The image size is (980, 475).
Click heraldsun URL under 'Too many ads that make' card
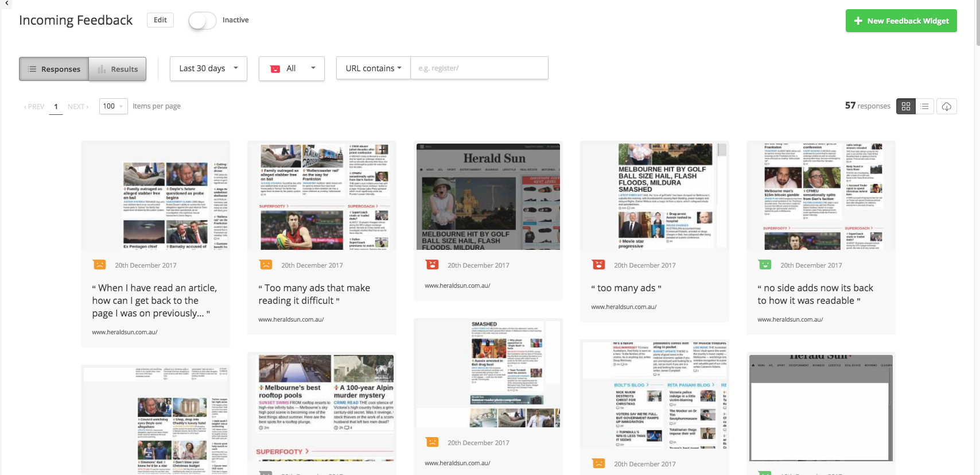click(x=291, y=319)
